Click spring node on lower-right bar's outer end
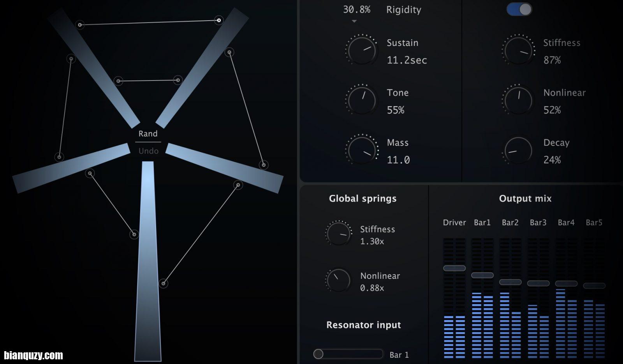 pyautogui.click(x=264, y=165)
